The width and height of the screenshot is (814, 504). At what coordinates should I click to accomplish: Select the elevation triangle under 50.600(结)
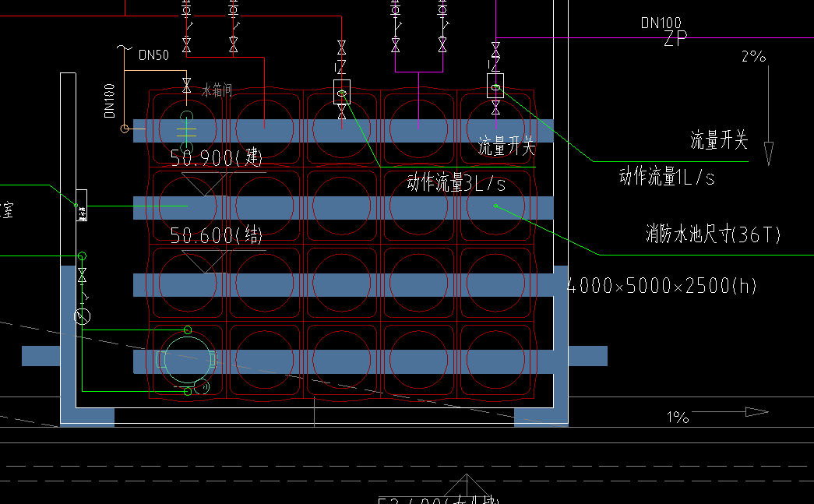click(x=206, y=262)
